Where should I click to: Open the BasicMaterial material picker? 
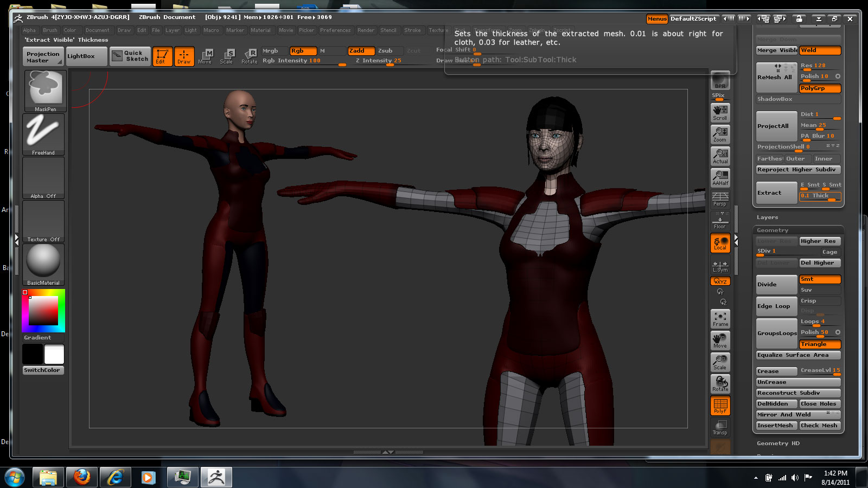[43, 265]
